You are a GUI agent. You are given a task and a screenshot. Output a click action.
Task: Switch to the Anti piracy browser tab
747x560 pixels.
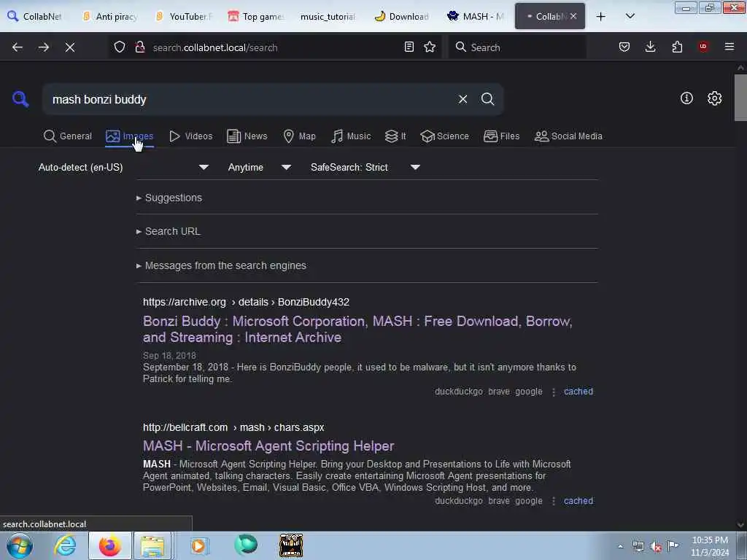[x=111, y=17]
